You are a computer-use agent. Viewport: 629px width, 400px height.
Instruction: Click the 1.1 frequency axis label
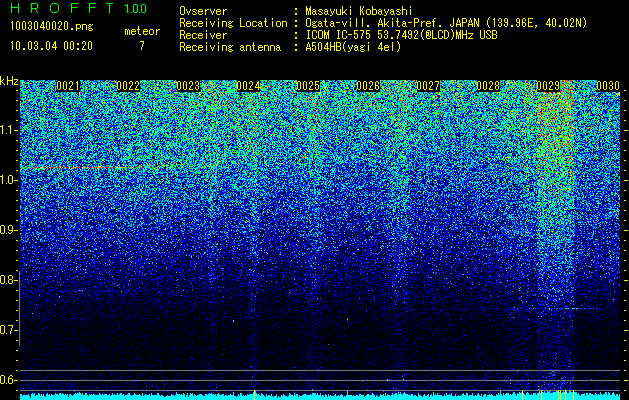point(9,130)
